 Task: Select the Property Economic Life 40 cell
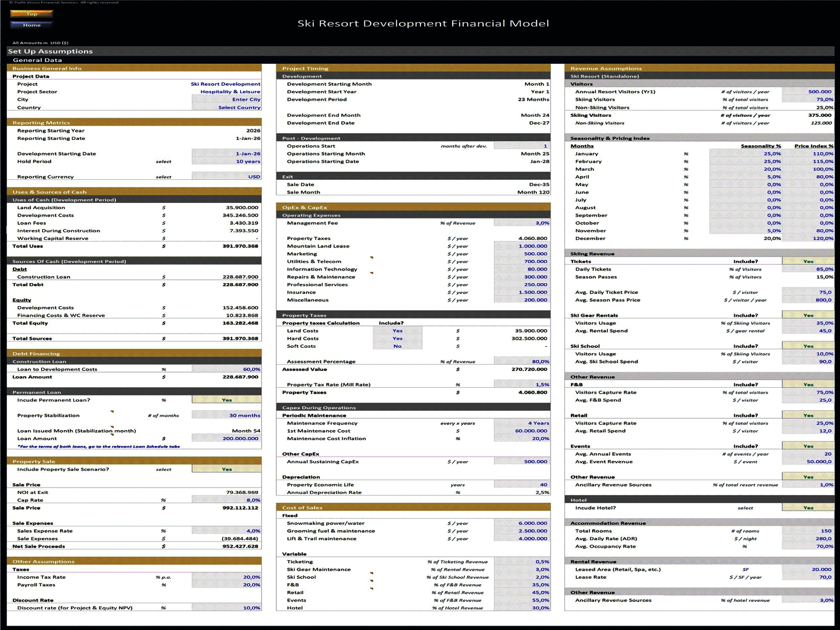tap(522, 485)
